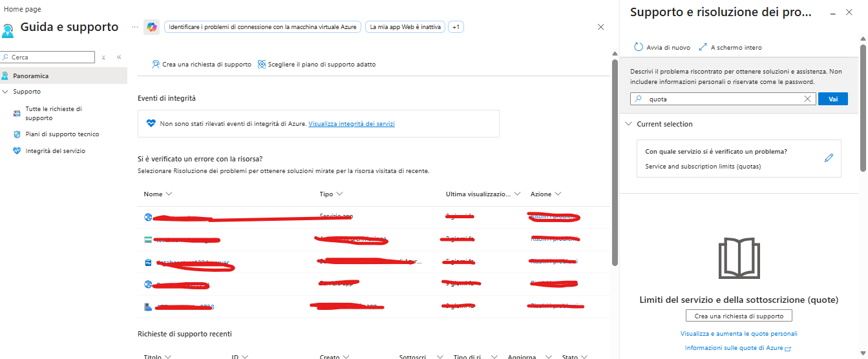Image resolution: width=868 pixels, height=359 pixels.
Task: Click the Crea una richiesta di supporto icon
Action: [x=156, y=65]
